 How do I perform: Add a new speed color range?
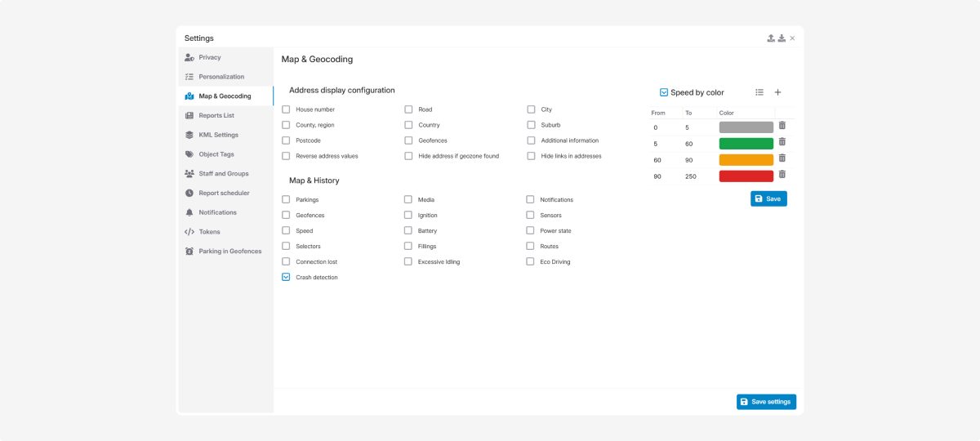pyautogui.click(x=777, y=92)
